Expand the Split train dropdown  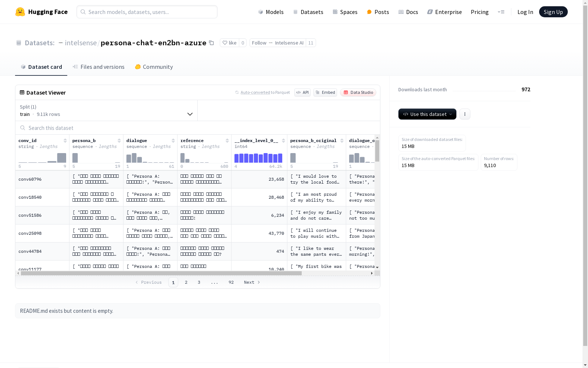[107, 110]
